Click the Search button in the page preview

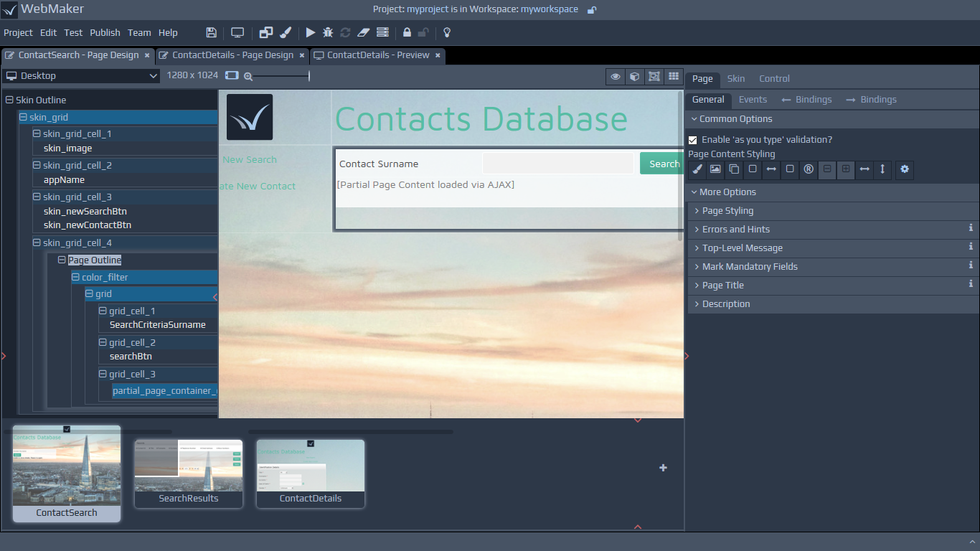click(663, 164)
